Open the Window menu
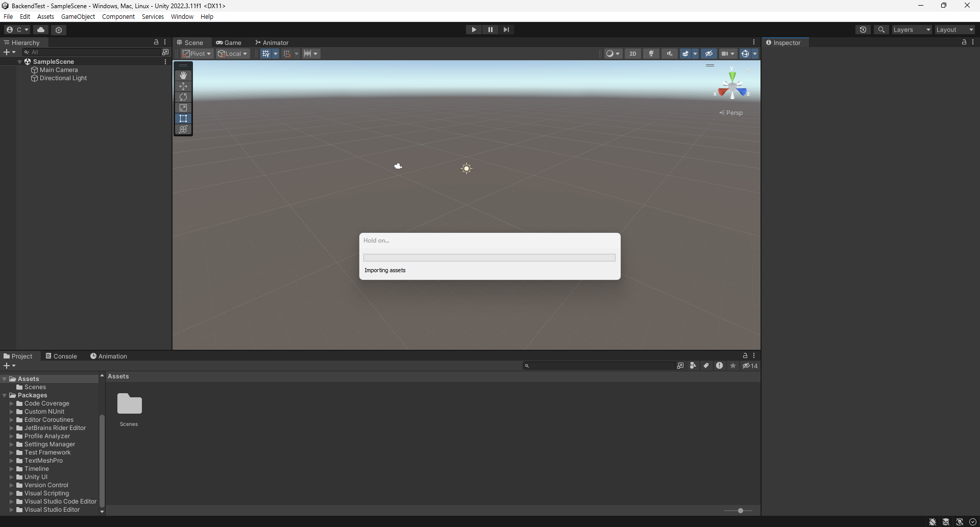Image resolution: width=980 pixels, height=527 pixels. pos(182,16)
